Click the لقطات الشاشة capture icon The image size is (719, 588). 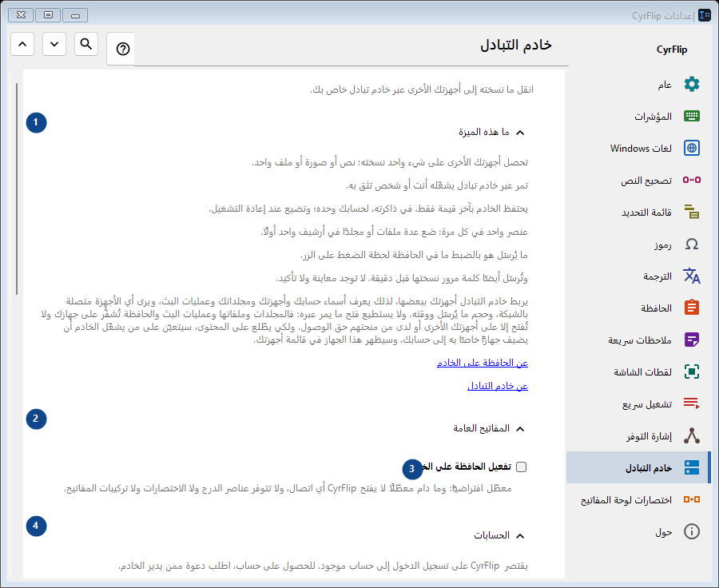click(692, 371)
